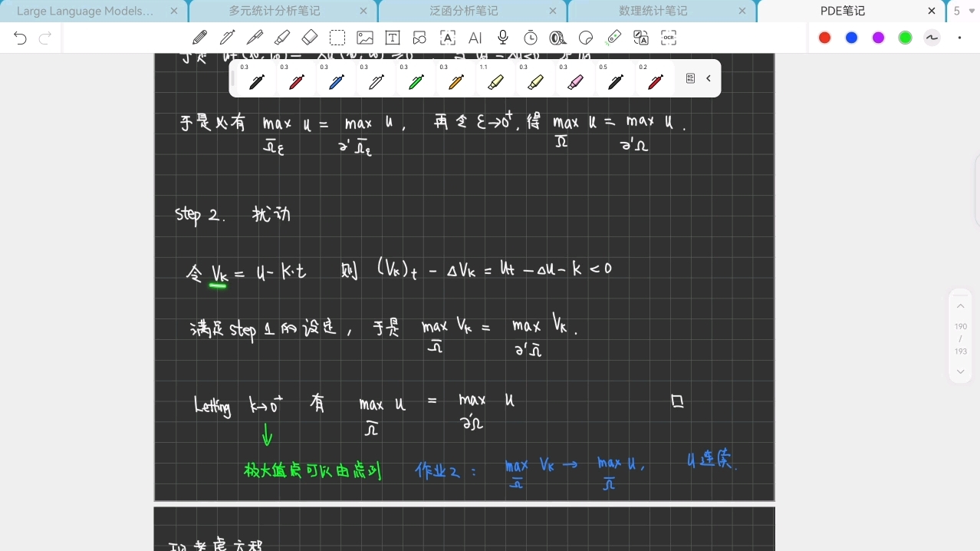Pick the red ink color
980x551 pixels.
click(x=825, y=38)
